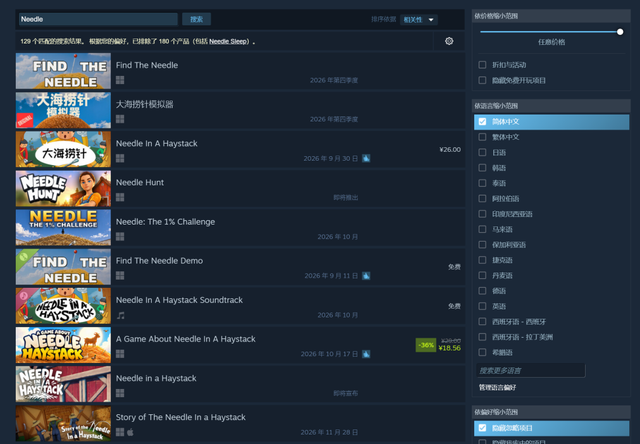Open Find The Needle game thumbnail
This screenshot has height=444, width=640.
[x=63, y=71]
